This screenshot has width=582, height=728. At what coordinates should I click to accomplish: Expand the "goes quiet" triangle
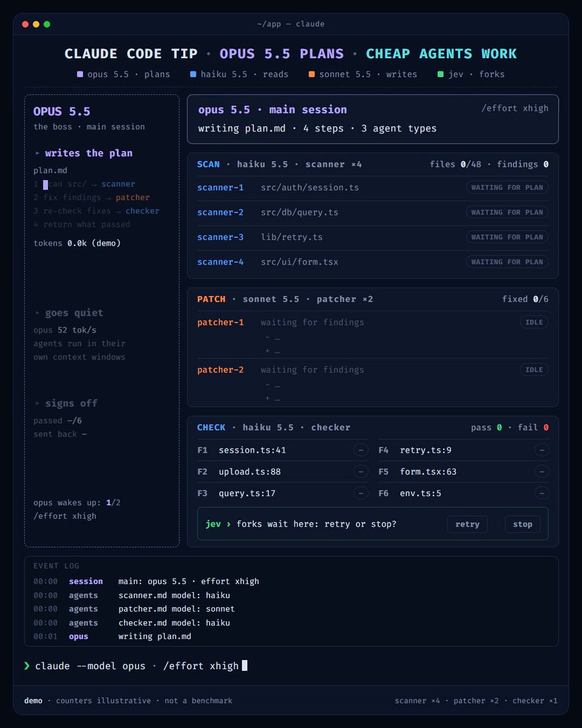point(38,313)
